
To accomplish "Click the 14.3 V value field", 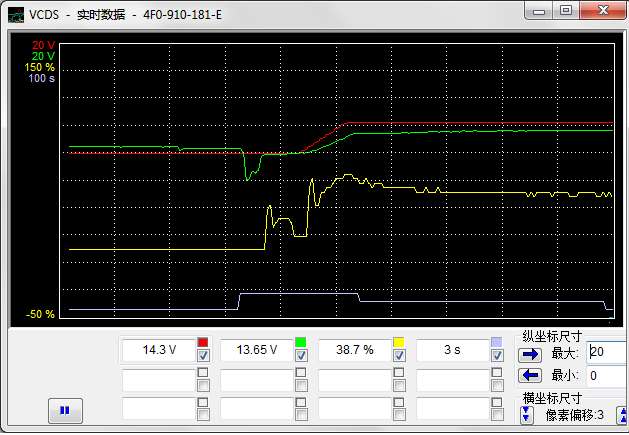I will coord(158,350).
